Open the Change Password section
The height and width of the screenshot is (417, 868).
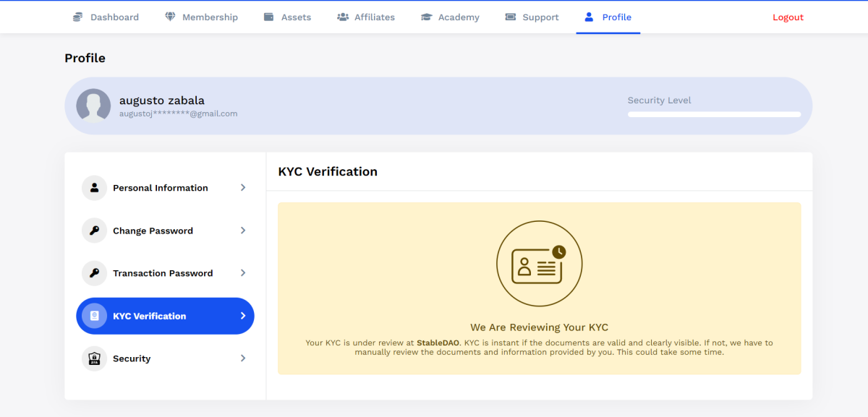pos(165,231)
